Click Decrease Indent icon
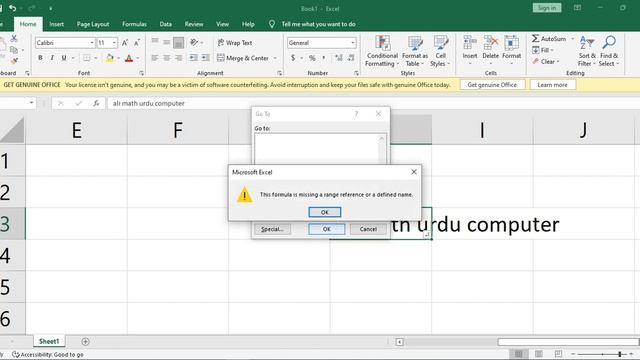This screenshot has height=360, width=640. click(x=193, y=58)
